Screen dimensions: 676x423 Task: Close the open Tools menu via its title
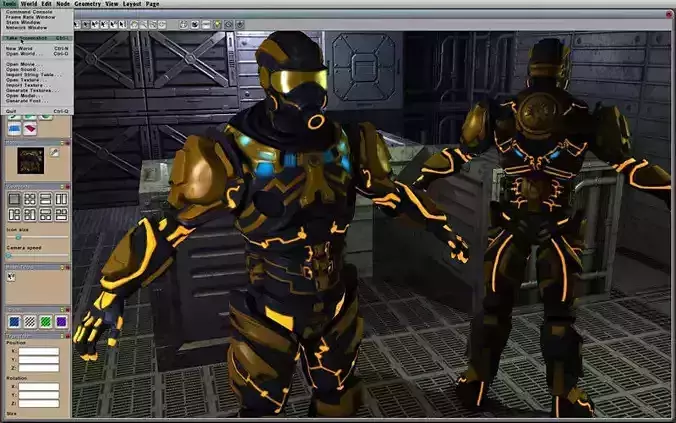[9, 3]
